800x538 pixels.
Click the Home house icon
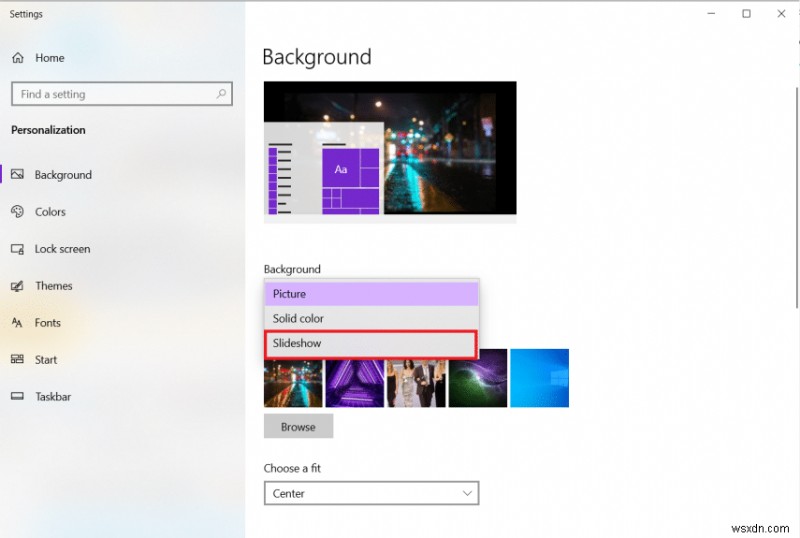(x=18, y=58)
